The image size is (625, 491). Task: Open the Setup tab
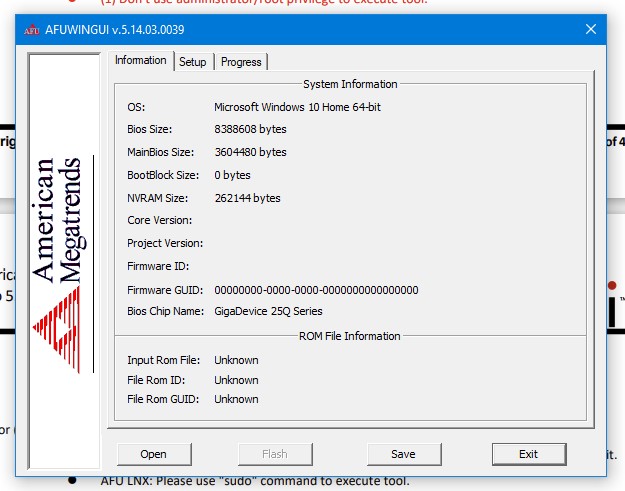pos(193,62)
